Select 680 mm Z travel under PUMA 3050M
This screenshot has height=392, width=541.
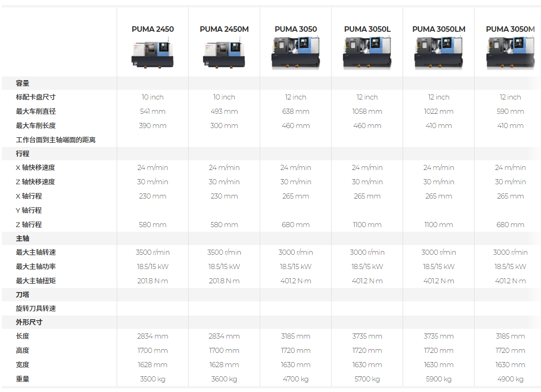[510, 225]
